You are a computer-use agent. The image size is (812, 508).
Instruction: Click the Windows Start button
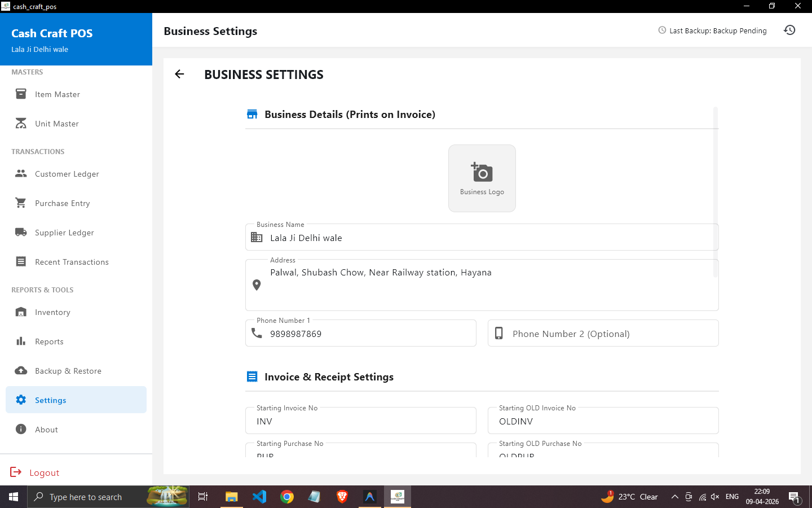coord(14,497)
